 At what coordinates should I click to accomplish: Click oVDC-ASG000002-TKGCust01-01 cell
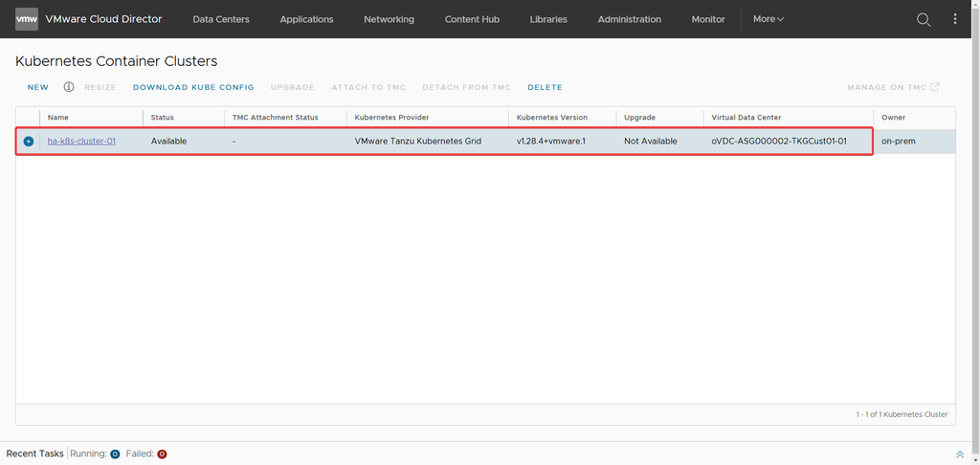tap(779, 142)
